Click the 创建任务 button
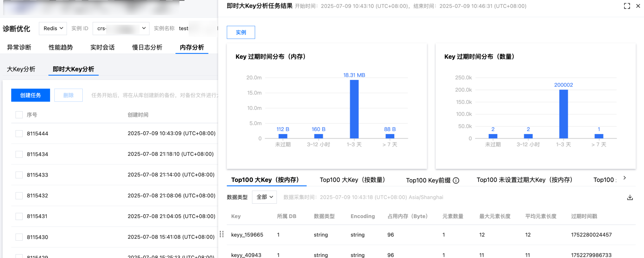Viewport: 644px width, 258px height. coord(31,95)
